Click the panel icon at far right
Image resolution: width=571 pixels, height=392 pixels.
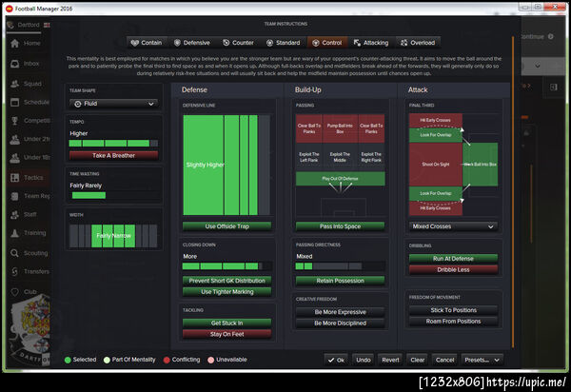554,87
